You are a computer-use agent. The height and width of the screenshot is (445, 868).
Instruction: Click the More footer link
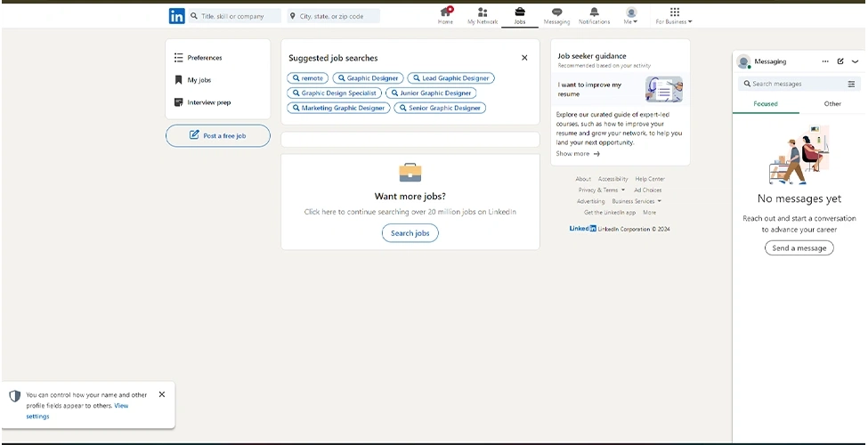649,213
